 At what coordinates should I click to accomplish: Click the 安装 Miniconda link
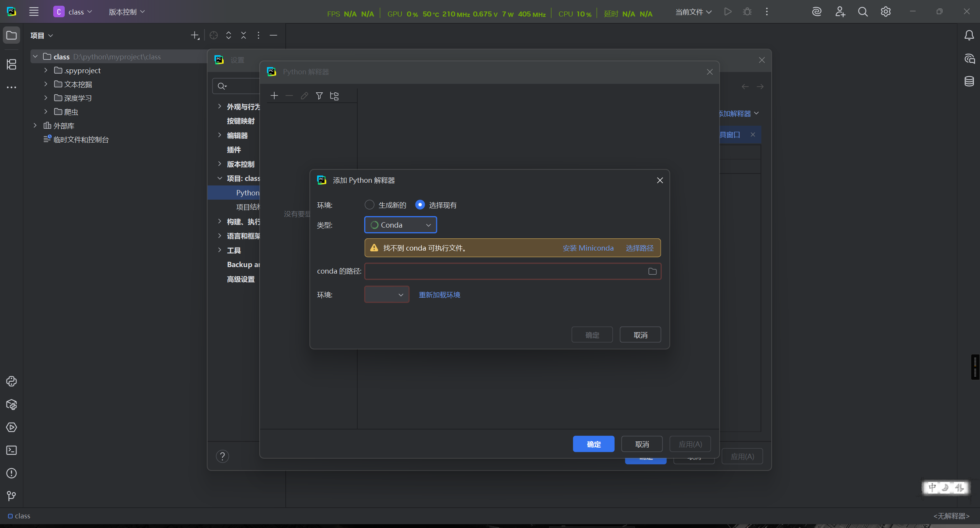pyautogui.click(x=588, y=248)
